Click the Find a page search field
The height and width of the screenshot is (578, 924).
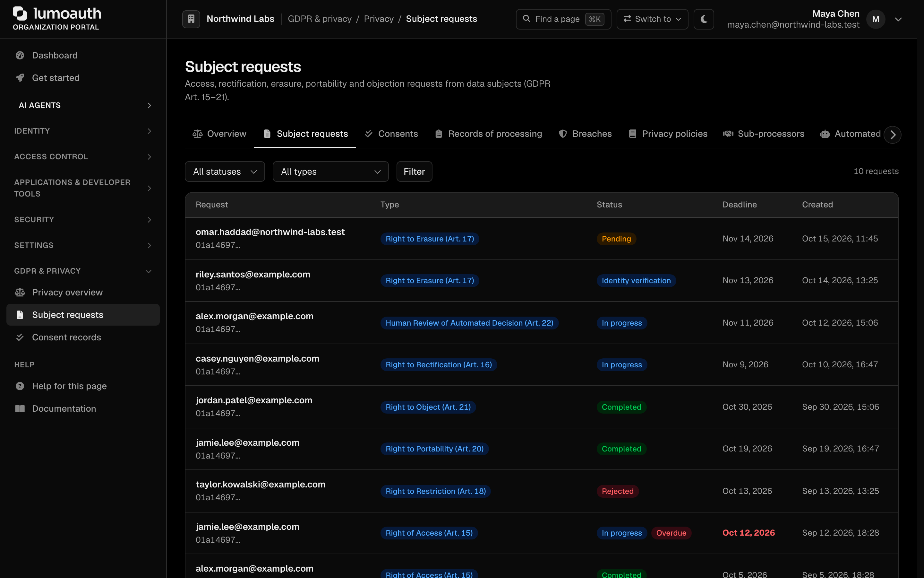(x=563, y=19)
